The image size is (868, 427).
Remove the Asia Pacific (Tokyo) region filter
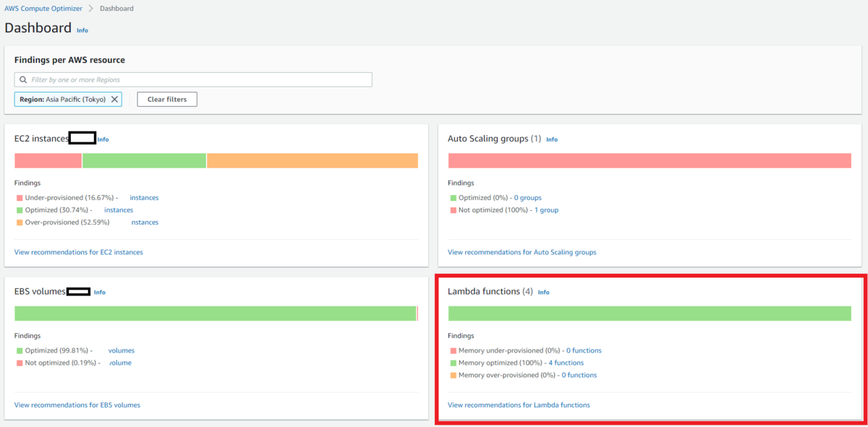pos(114,99)
